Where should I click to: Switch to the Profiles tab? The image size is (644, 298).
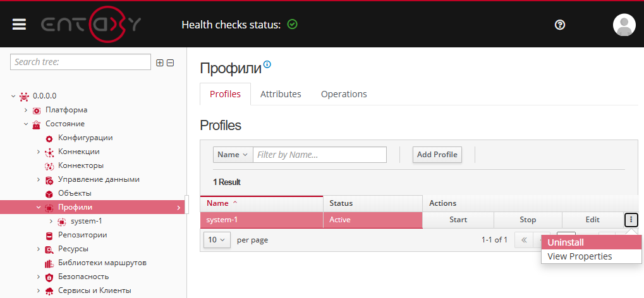[x=225, y=94]
